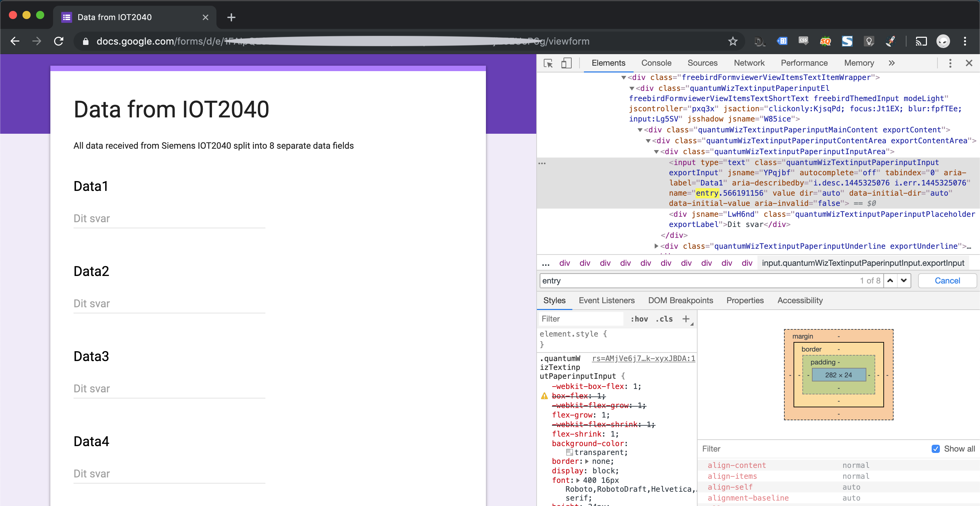Viewport: 980px width, 506px height.
Task: Activate the DevTools element inspector tool
Action: click(x=548, y=63)
